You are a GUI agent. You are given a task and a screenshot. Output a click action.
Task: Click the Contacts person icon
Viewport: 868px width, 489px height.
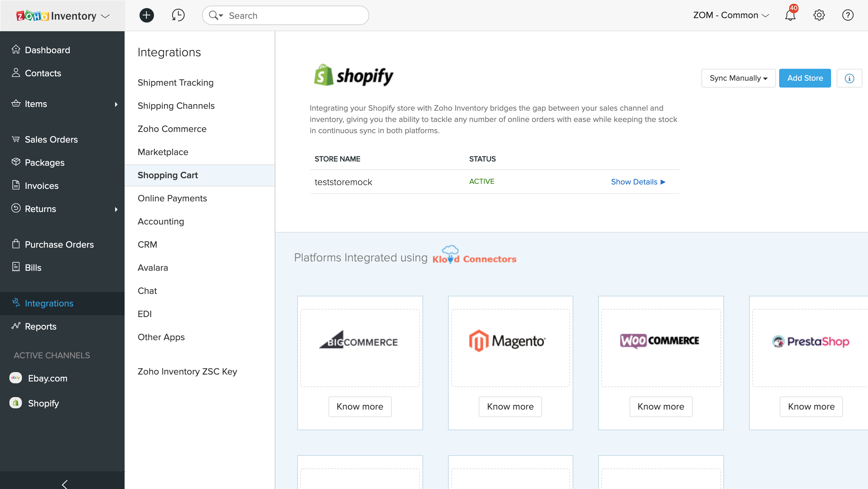point(16,73)
